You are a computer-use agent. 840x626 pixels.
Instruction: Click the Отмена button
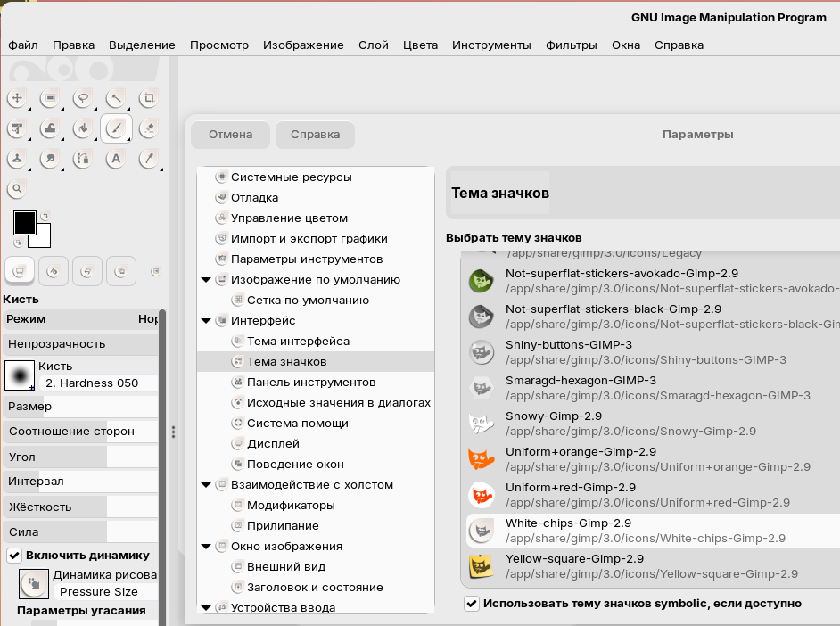(230, 135)
